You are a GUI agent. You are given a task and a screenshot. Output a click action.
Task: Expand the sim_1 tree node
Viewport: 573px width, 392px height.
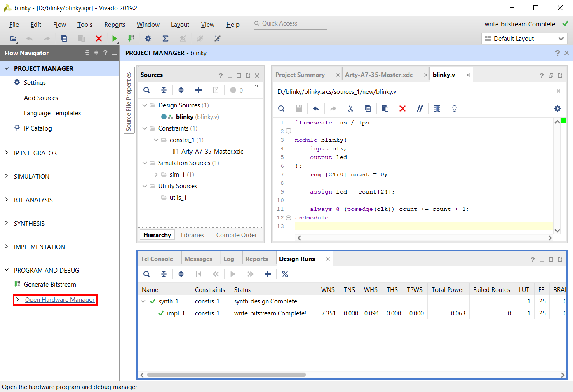click(x=156, y=175)
